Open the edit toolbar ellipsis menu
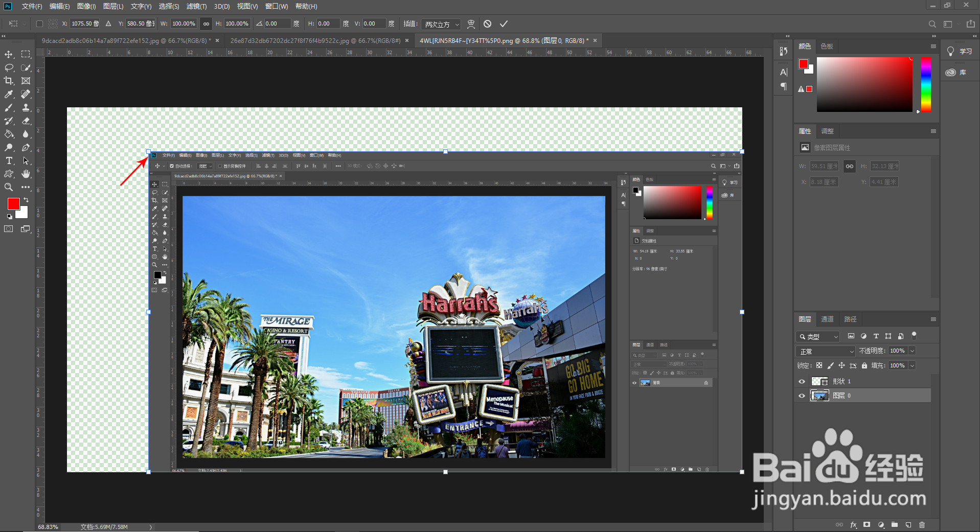 pyautogui.click(x=26, y=187)
